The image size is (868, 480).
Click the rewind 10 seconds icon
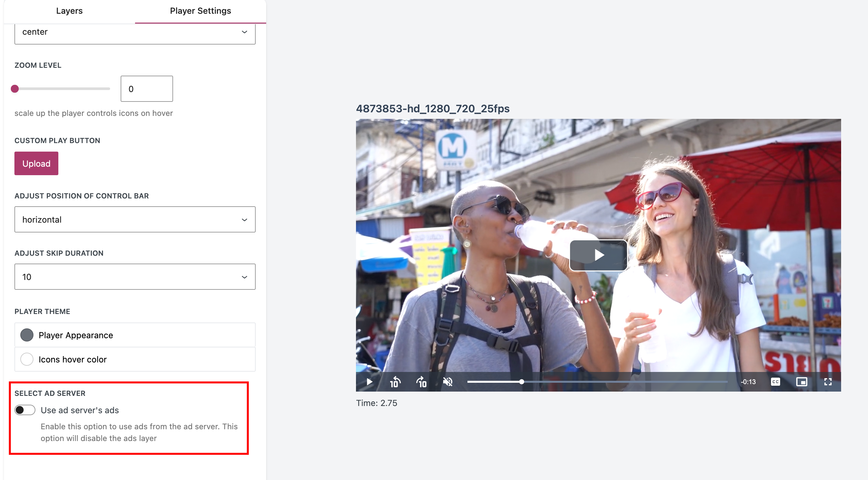(x=395, y=382)
